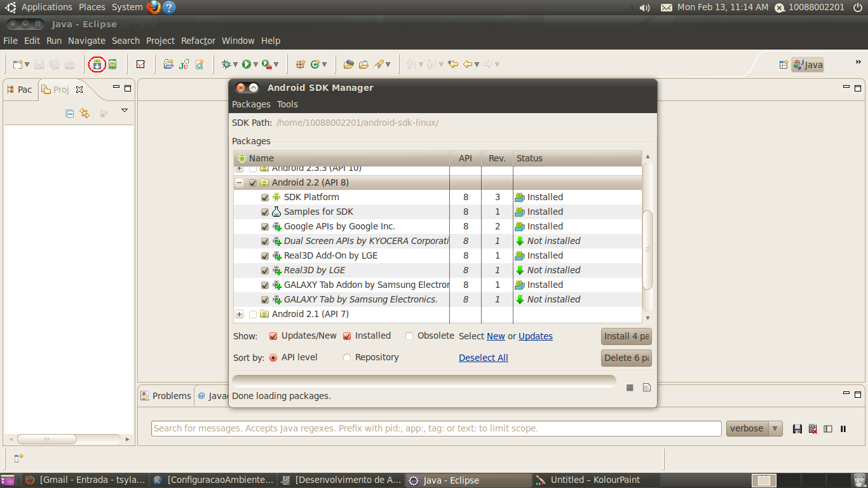Click the Updates selection link
The width and height of the screenshot is (868, 488).
pos(536,336)
